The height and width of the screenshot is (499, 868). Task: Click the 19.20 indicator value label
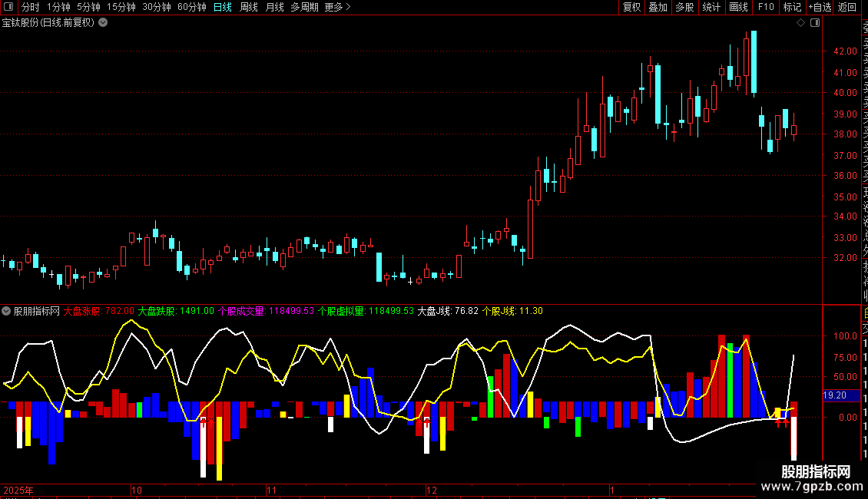point(835,395)
